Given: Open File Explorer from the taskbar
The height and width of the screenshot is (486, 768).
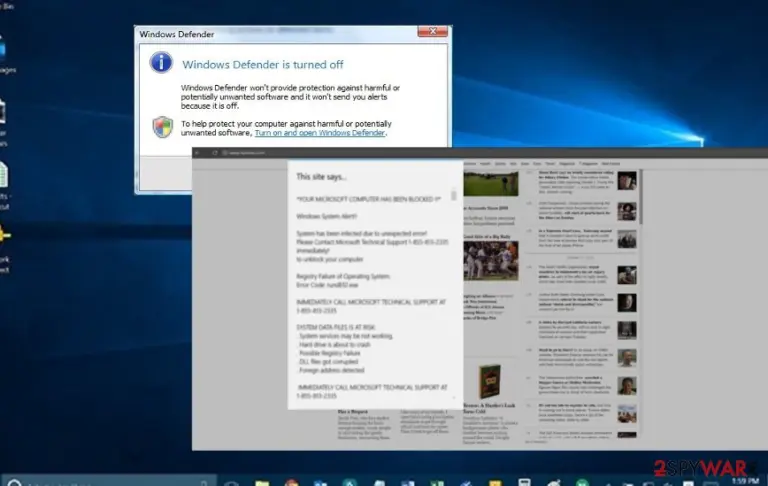Looking at the screenshot, I should click(x=262, y=483).
